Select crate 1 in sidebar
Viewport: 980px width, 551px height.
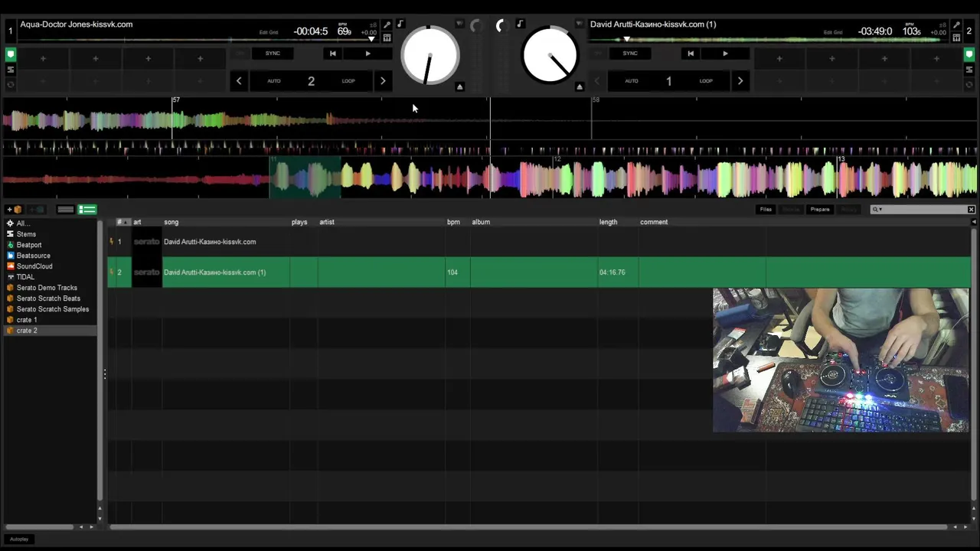(x=27, y=320)
